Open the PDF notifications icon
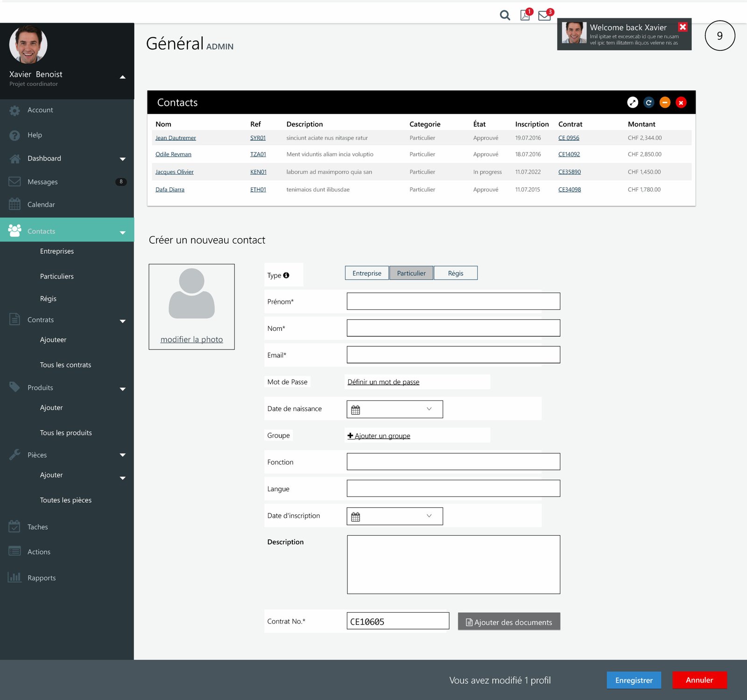Screen dimensions: 747x700 [525, 15]
